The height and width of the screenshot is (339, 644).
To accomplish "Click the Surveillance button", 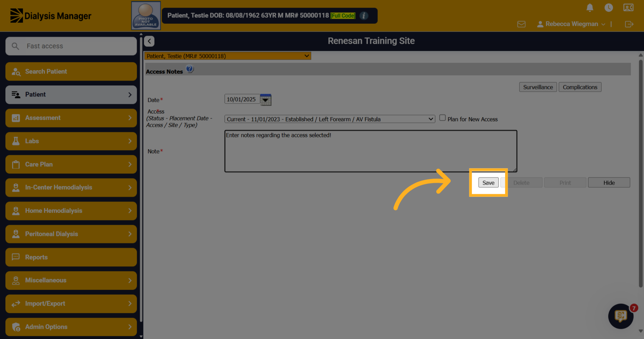I will tap(538, 87).
